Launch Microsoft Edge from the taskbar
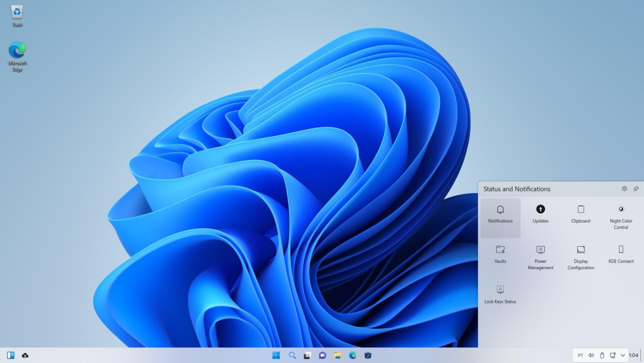The image size is (644, 363). click(354, 355)
